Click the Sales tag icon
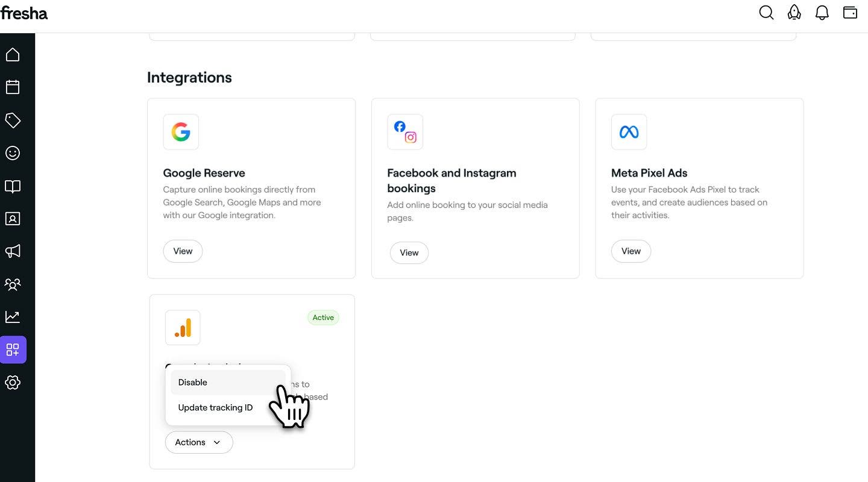The width and height of the screenshot is (868, 482). [x=13, y=120]
